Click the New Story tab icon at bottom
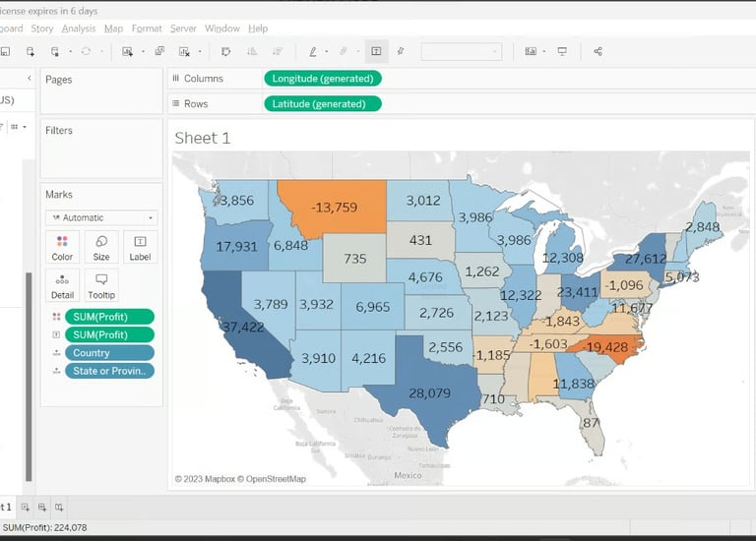The height and width of the screenshot is (541, 756). coord(59,507)
